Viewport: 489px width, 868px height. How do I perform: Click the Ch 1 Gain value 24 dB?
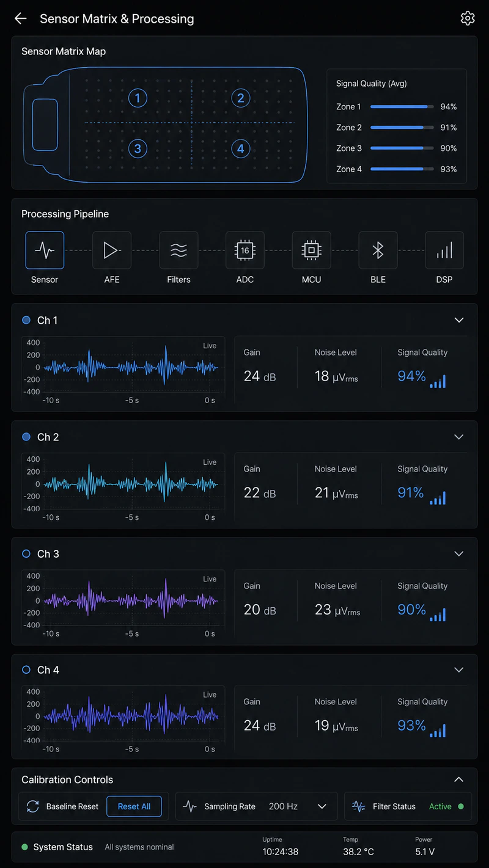[260, 376]
